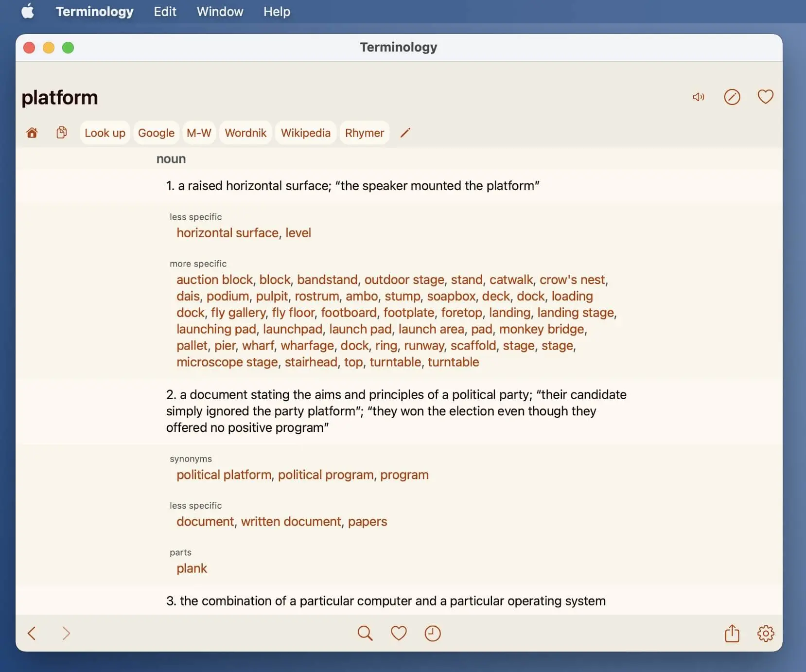Open the 'political program' synonym
Image resolution: width=806 pixels, height=672 pixels.
[x=326, y=475]
